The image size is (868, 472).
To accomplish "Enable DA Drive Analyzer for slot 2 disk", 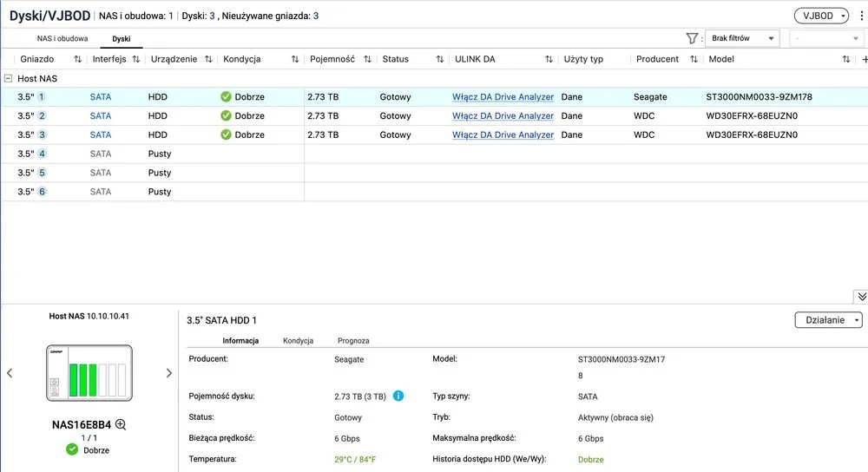I will (x=503, y=115).
